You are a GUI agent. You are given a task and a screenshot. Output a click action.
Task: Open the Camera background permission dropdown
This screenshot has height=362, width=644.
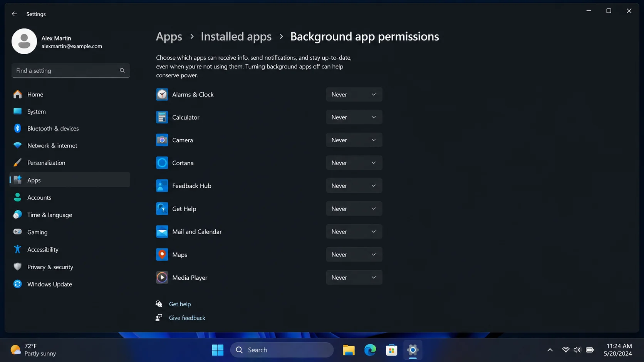coord(354,140)
